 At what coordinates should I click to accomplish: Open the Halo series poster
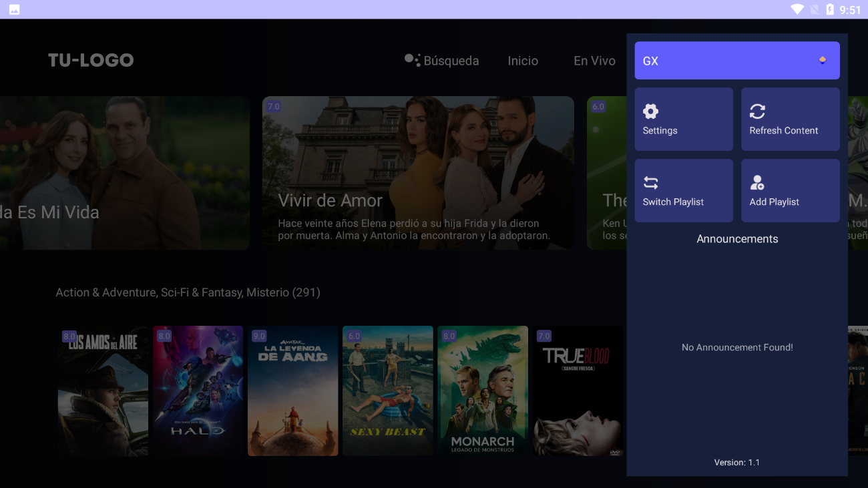click(x=198, y=391)
